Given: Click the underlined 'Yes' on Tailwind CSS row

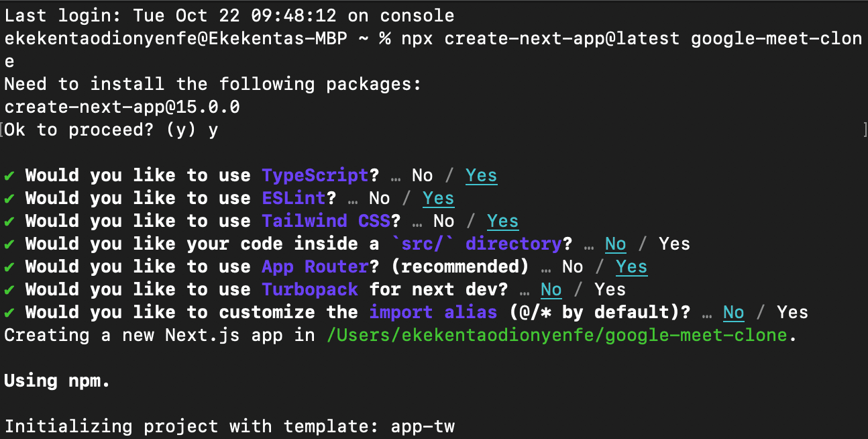Looking at the screenshot, I should click(503, 221).
